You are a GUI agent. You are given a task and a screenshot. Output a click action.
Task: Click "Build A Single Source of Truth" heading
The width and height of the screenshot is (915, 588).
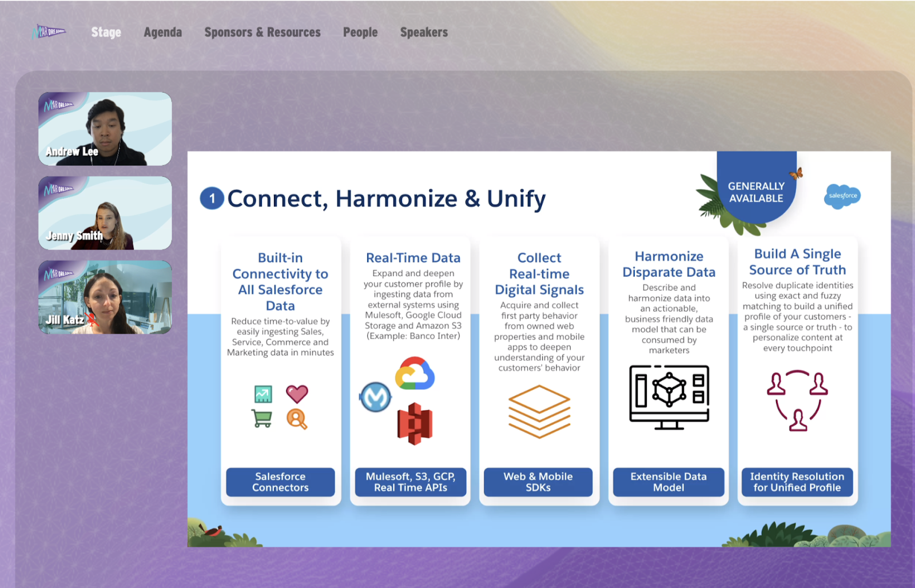click(x=798, y=262)
